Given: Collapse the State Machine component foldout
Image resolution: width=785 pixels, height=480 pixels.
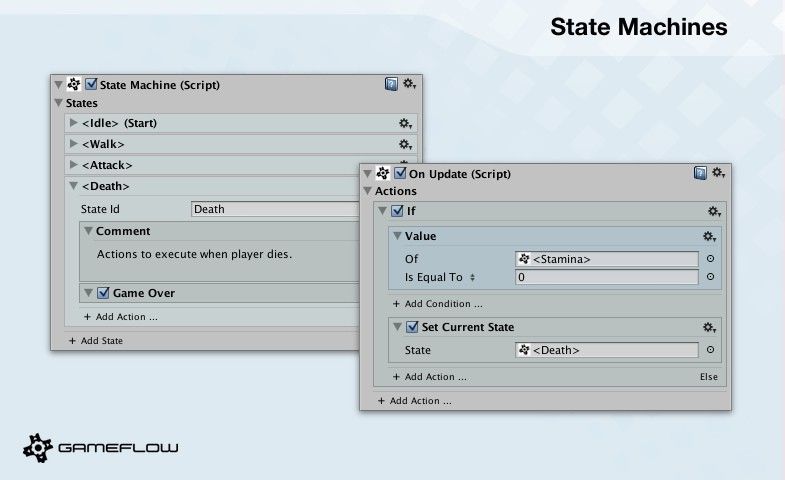Looking at the screenshot, I should (x=59, y=85).
